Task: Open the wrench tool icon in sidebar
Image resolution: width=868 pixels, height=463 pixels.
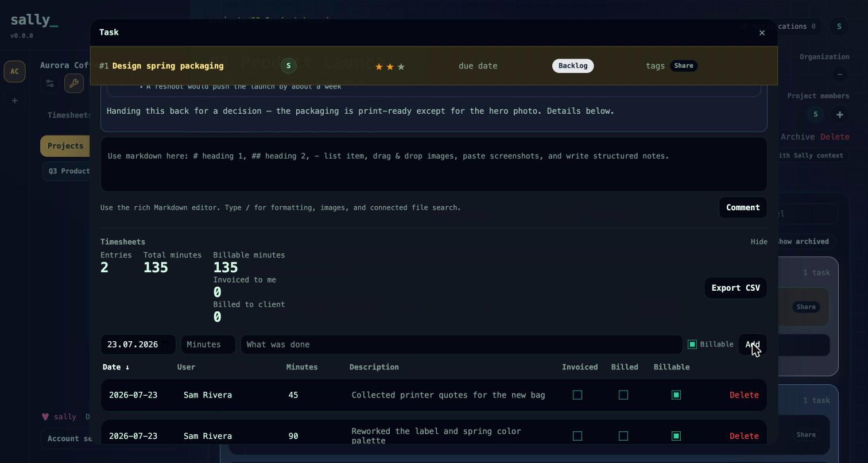Action: pos(74,84)
